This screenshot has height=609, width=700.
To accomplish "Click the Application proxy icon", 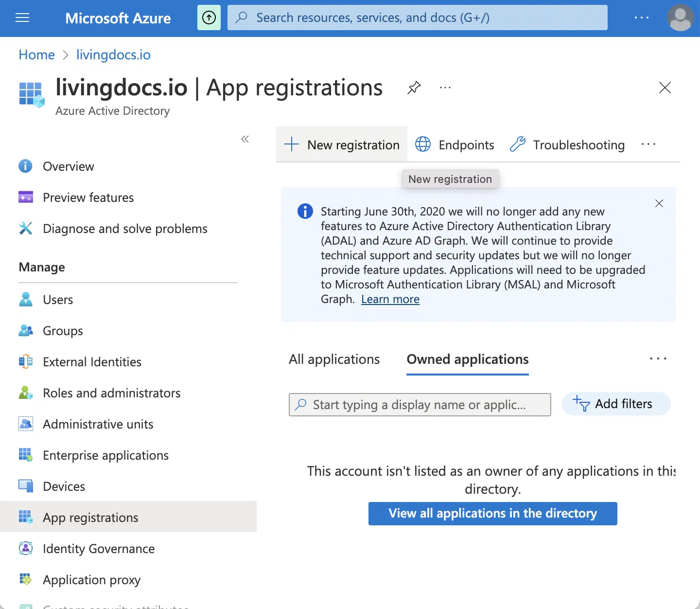I will click(x=26, y=579).
